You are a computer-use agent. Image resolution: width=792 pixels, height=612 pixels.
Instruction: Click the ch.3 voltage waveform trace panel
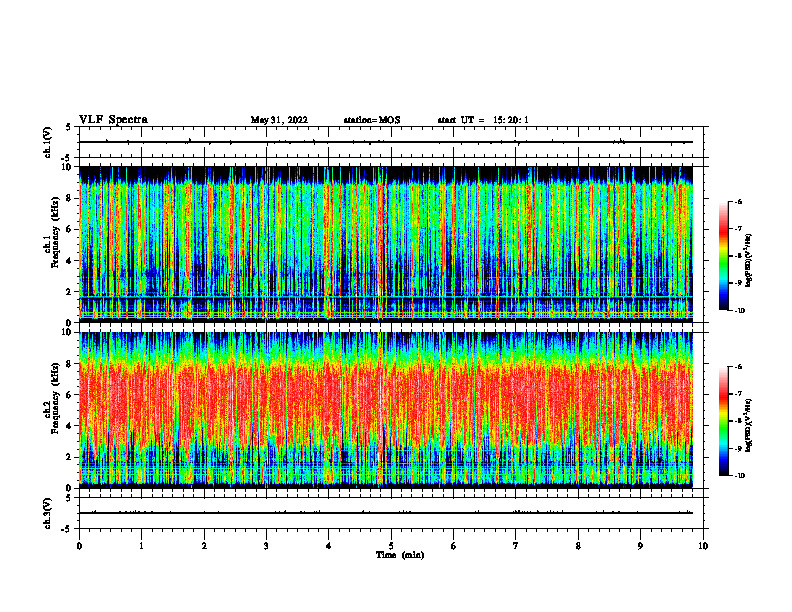coord(391,513)
